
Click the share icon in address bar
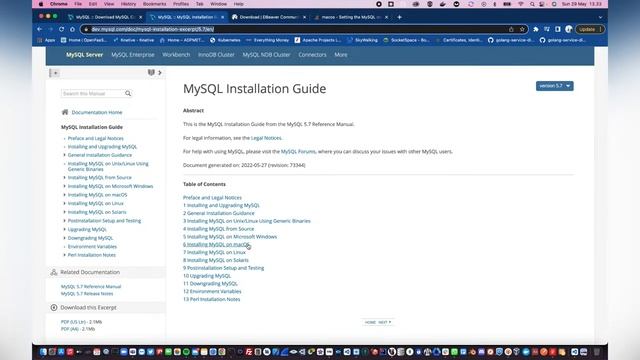(511, 29)
